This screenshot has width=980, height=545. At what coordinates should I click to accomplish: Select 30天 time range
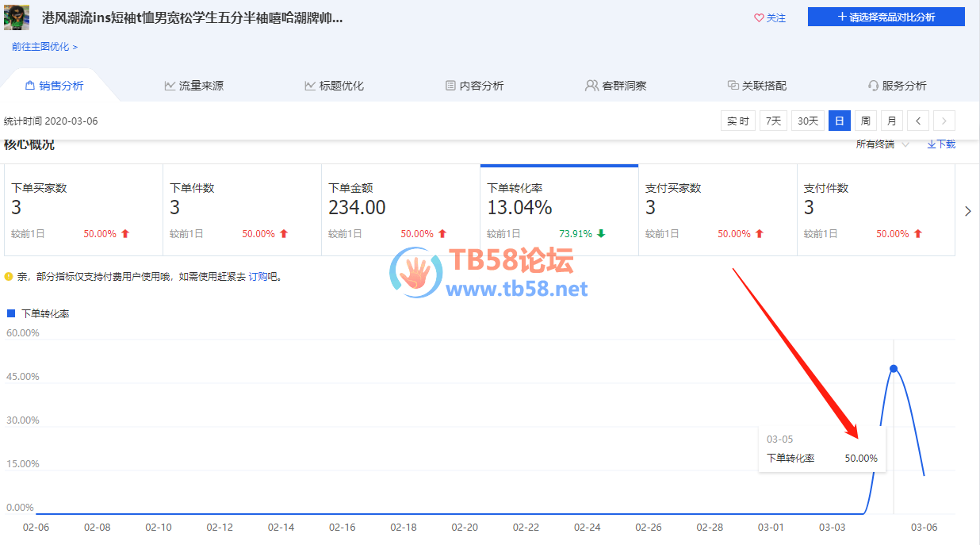point(807,121)
